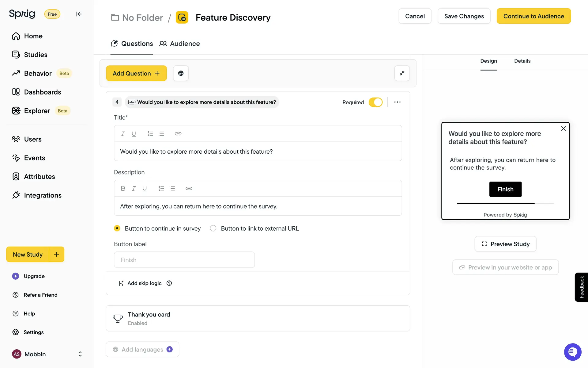Toggle the Required switch off
This screenshot has width=588, height=368.
(x=375, y=102)
